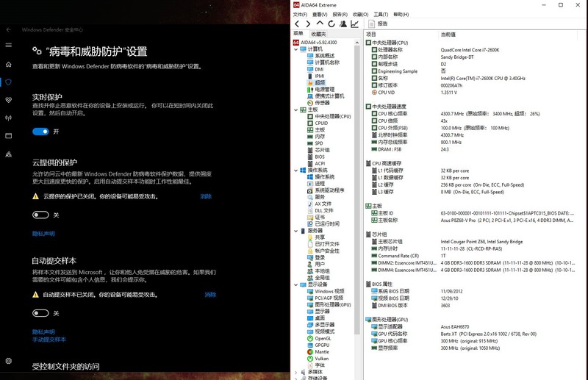Open the 文件(F) menu in AIDA64

tap(300, 14)
